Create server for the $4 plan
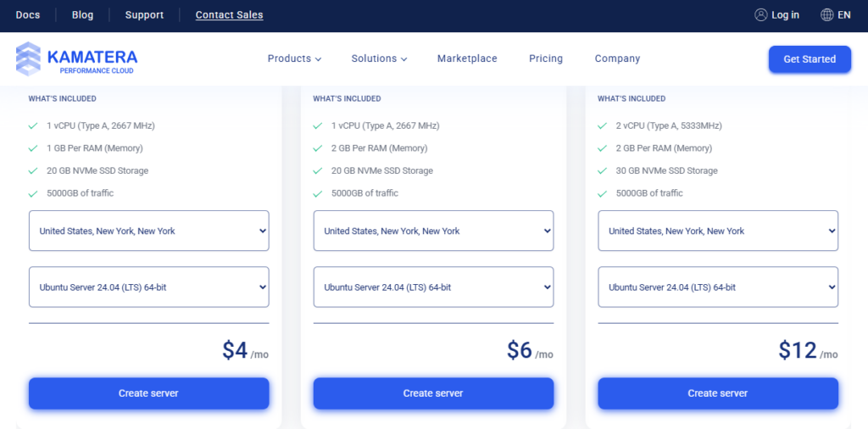 (x=149, y=393)
